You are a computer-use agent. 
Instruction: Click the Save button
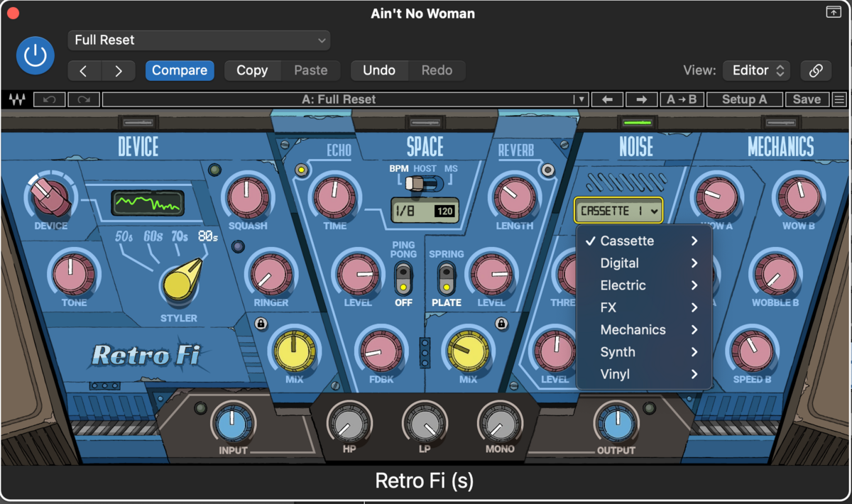(807, 99)
